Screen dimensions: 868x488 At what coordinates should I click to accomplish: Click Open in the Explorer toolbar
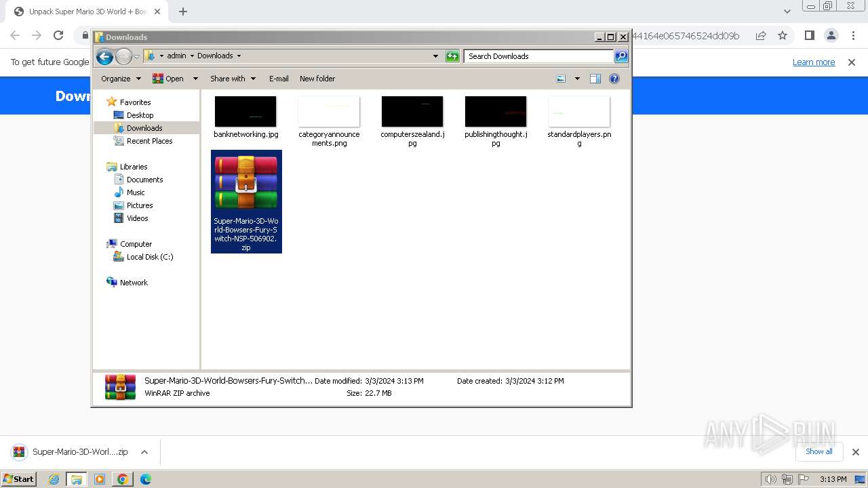168,79
